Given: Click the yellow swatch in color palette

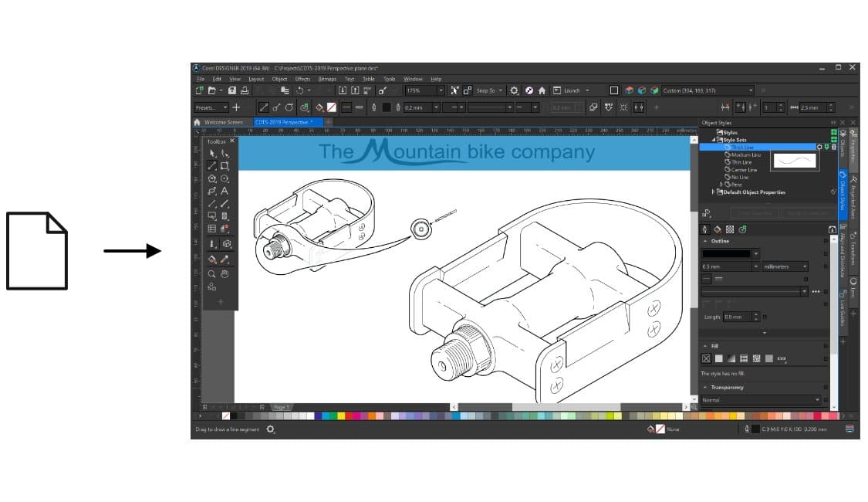Looking at the screenshot, I should click(340, 416).
